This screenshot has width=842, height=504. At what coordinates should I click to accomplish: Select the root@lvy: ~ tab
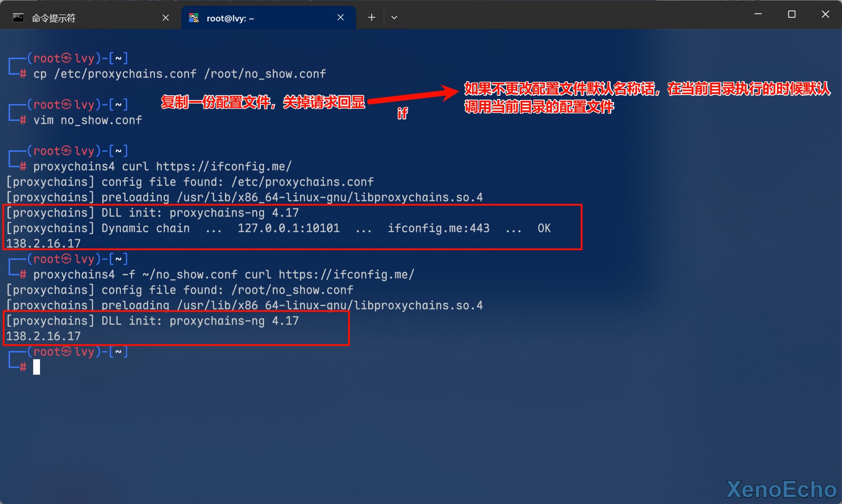[x=230, y=18]
